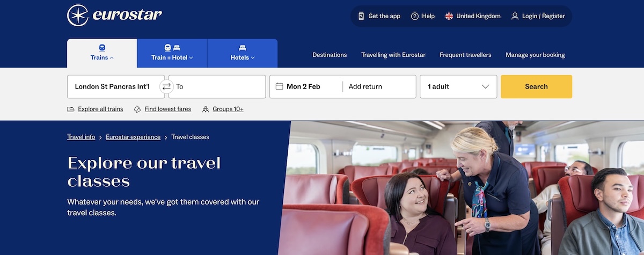Expand the 1 adult passenger dropdown
This screenshot has height=255, width=644.
458,86
